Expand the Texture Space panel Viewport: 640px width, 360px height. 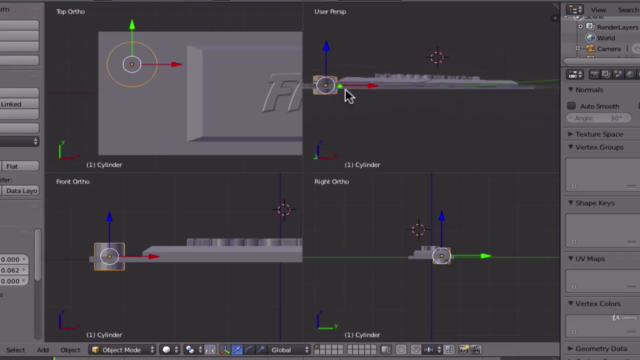(x=571, y=134)
